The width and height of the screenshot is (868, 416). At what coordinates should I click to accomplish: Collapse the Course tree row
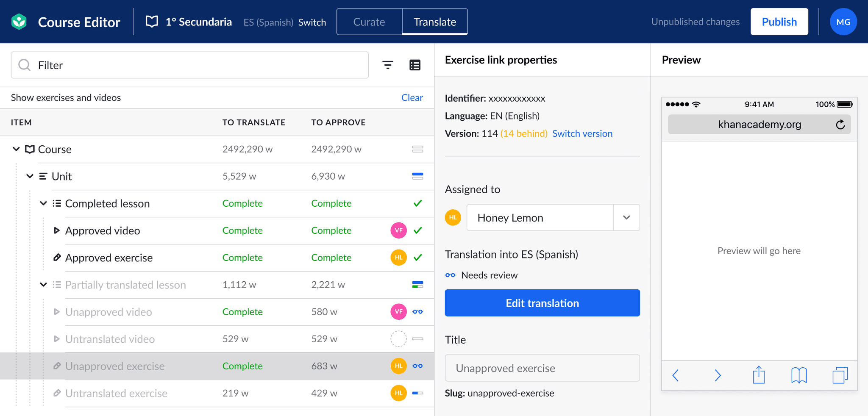point(16,149)
